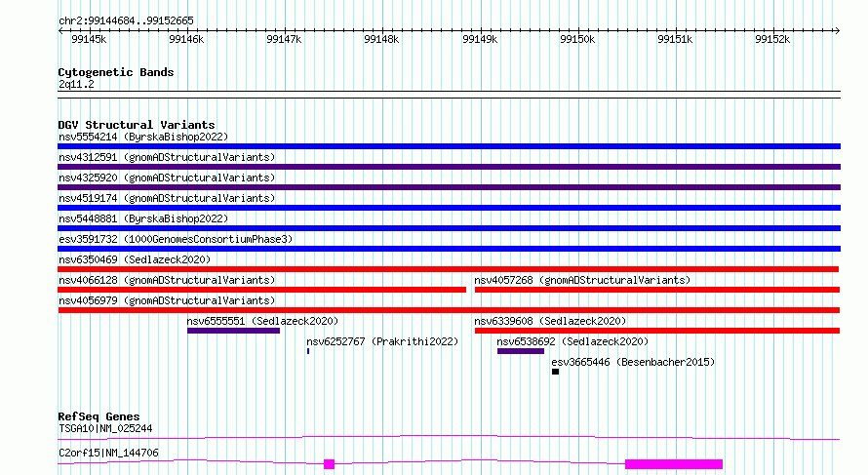The height and width of the screenshot is (475, 868).
Task: Click ruler position 99149k
Action: [480, 39]
